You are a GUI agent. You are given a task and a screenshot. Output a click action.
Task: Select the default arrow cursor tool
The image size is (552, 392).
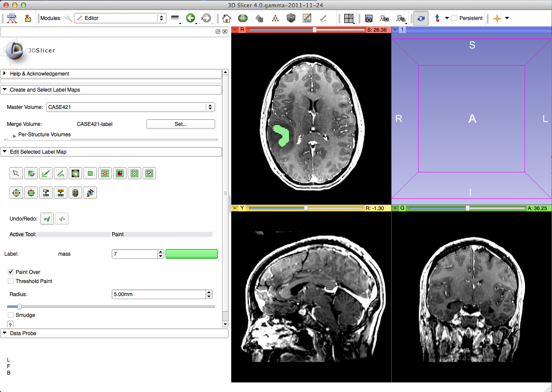16,174
